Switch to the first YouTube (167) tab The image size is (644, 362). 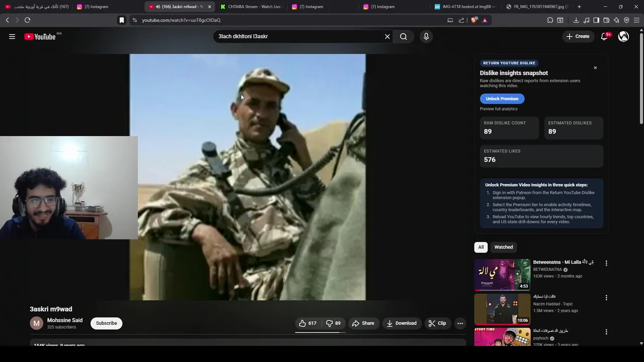[x=36, y=7]
